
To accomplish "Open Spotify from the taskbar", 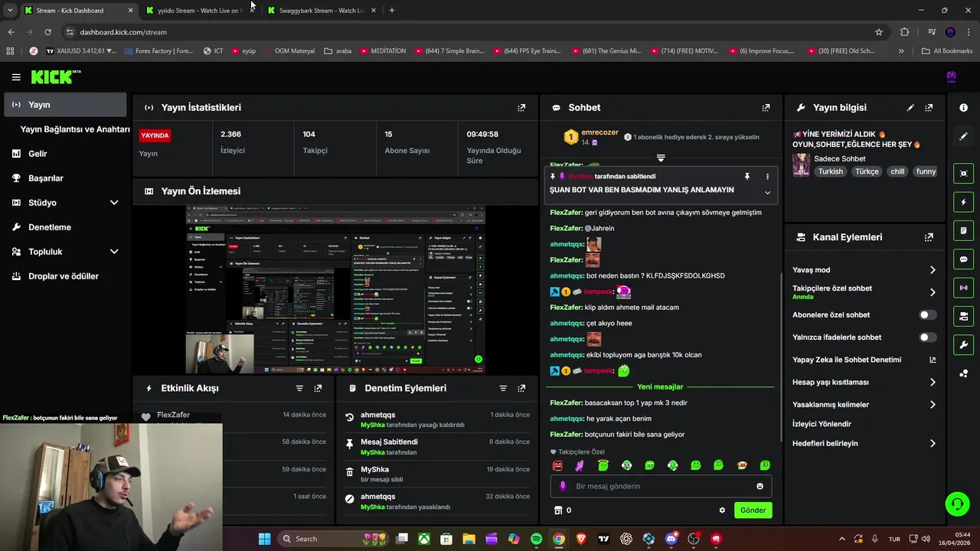I will (536, 539).
